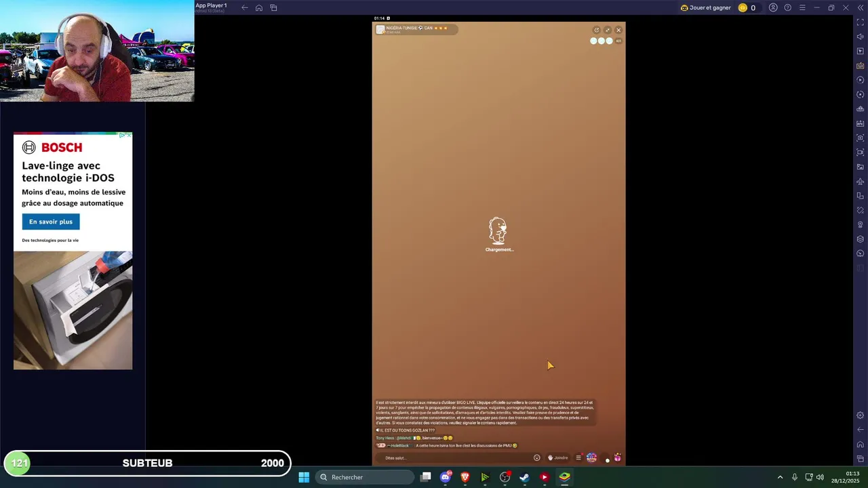Click the Android home icon in the sidebar
Screen dimensions: 868x488
860,444
